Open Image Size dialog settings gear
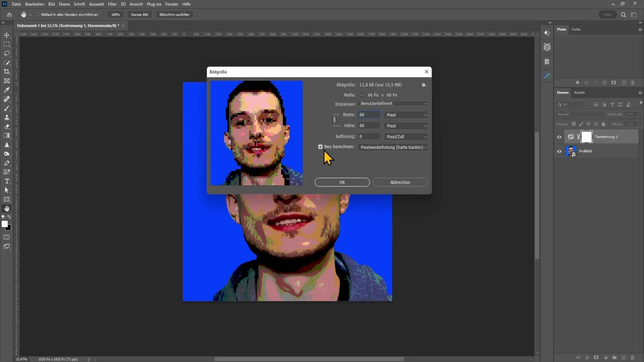 pos(424,85)
